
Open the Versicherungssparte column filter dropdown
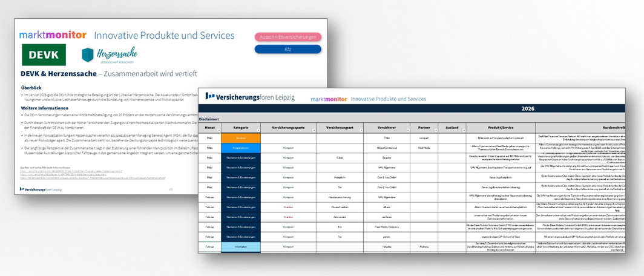point(314,130)
